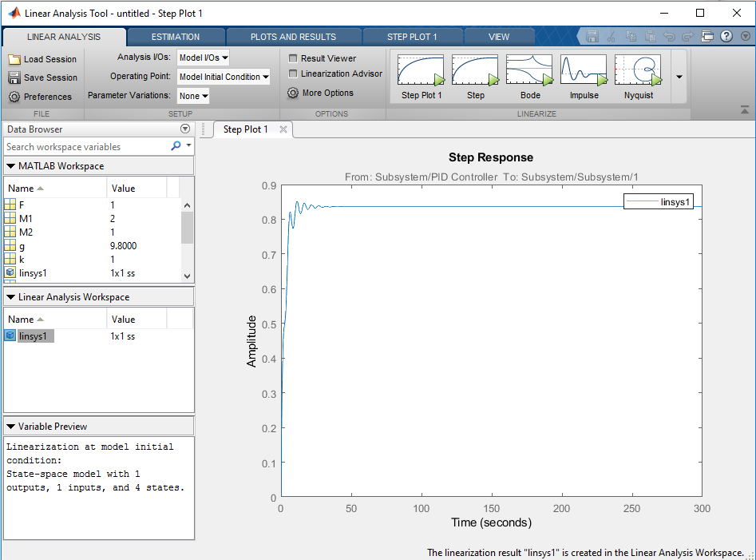Linearize with a Bode plot

(529, 77)
